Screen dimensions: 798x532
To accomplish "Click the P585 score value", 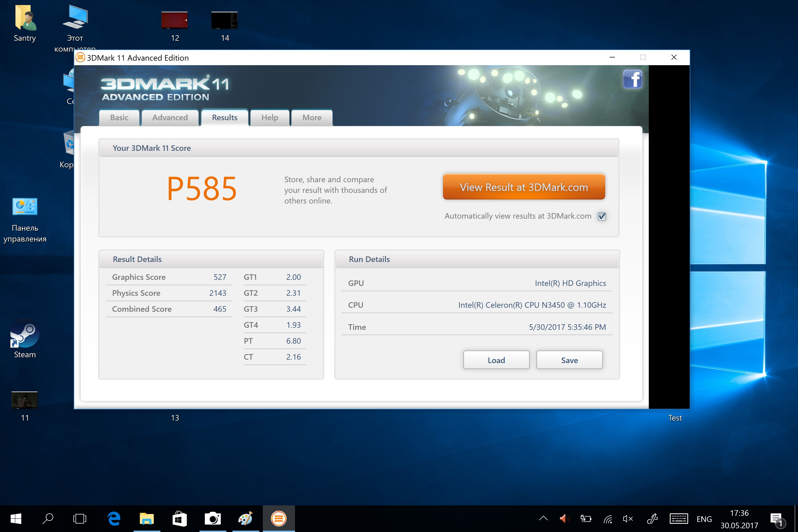I will click(202, 189).
